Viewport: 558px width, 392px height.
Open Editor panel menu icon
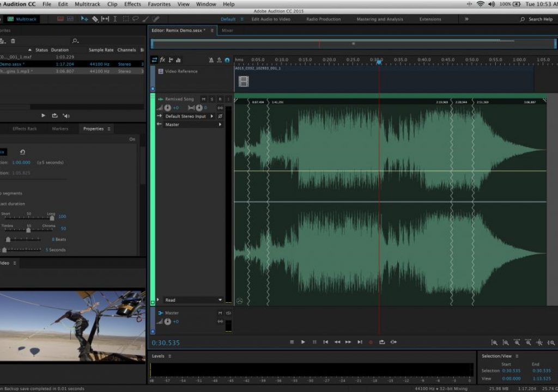212,30
